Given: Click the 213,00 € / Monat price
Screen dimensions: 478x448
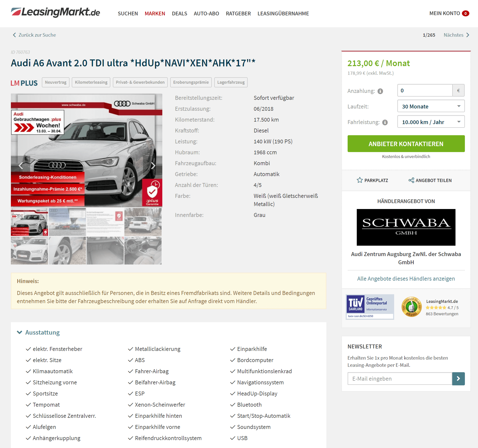Looking at the screenshot, I should click(379, 63).
